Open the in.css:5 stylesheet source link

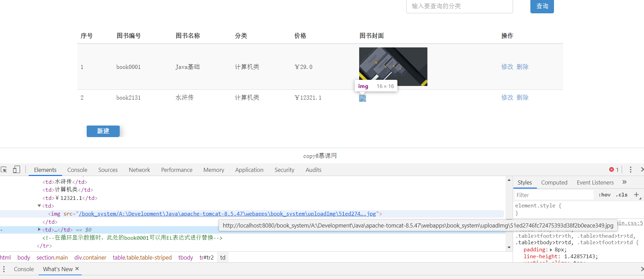(x=630, y=223)
